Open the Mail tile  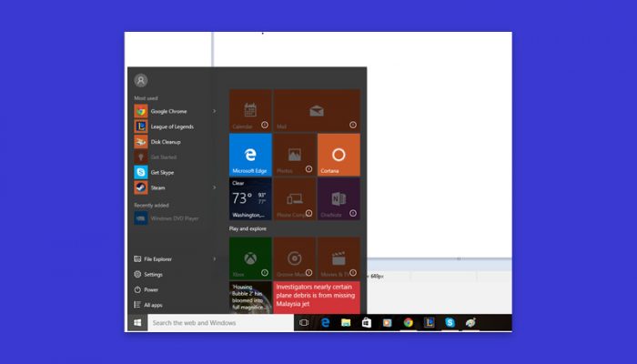(x=317, y=110)
